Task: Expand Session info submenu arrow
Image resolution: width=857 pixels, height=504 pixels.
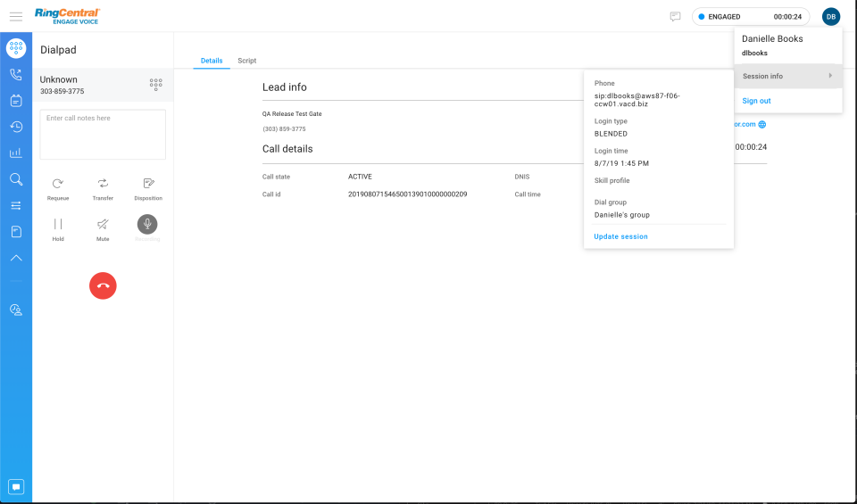Action: (830, 76)
